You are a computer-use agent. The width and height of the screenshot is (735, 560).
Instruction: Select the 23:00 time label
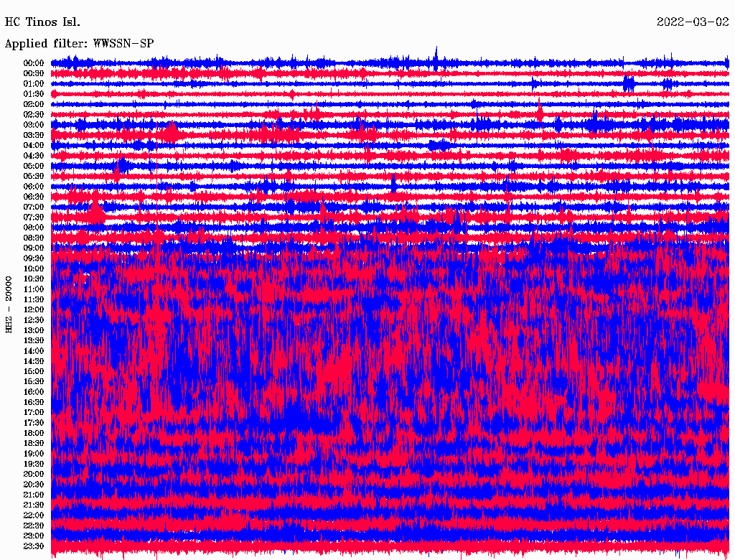click(34, 536)
